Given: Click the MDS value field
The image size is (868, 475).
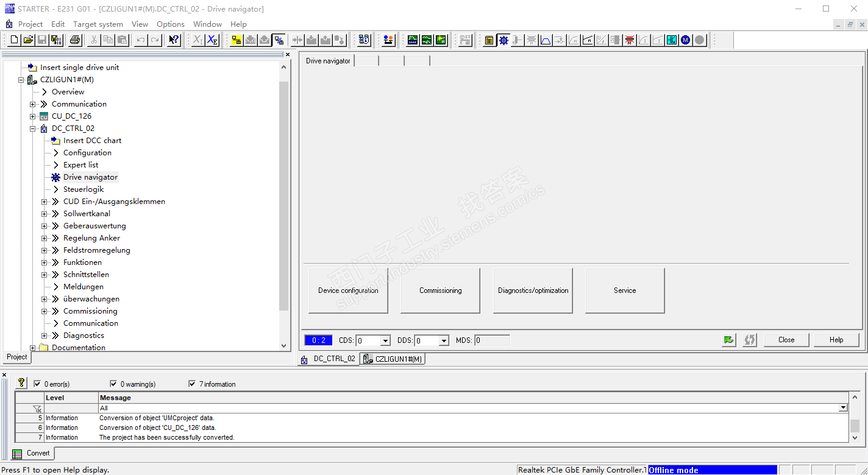Looking at the screenshot, I should (x=492, y=340).
